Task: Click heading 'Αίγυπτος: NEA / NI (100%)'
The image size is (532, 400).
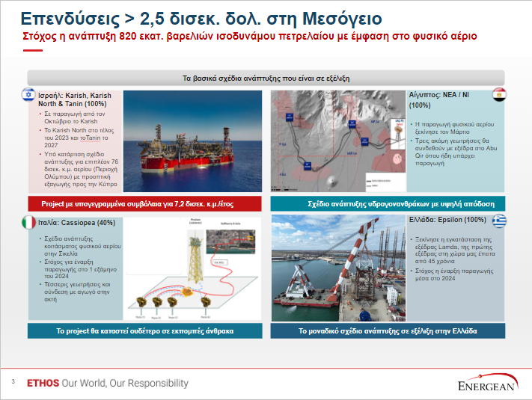Action: (x=438, y=99)
